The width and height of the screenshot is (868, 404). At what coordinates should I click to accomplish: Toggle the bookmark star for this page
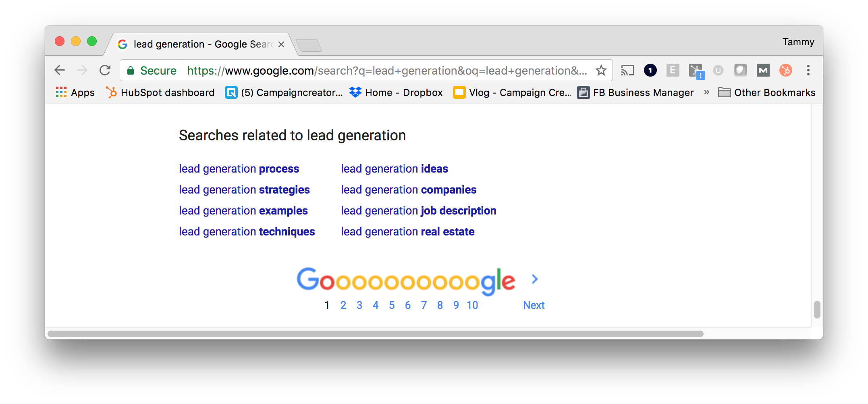click(x=601, y=70)
